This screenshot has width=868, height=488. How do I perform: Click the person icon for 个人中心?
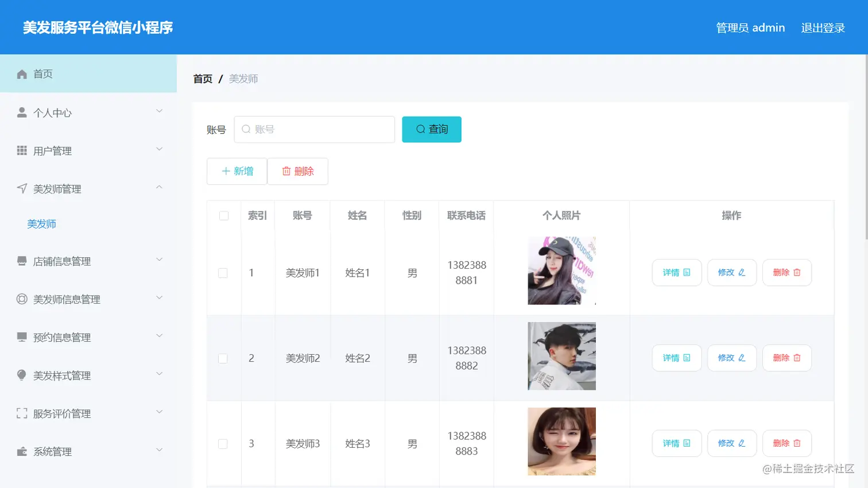[x=22, y=113]
